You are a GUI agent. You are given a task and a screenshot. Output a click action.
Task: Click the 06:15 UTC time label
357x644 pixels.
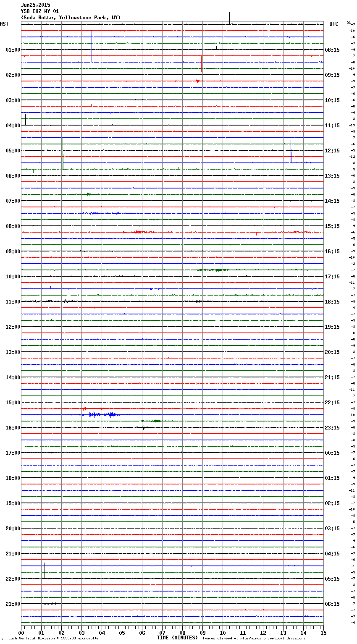[332, 604]
